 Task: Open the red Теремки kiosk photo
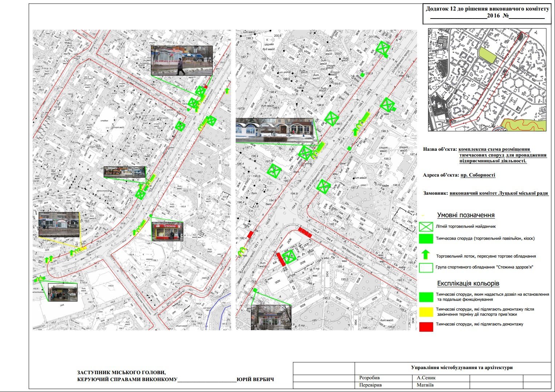(x=167, y=231)
